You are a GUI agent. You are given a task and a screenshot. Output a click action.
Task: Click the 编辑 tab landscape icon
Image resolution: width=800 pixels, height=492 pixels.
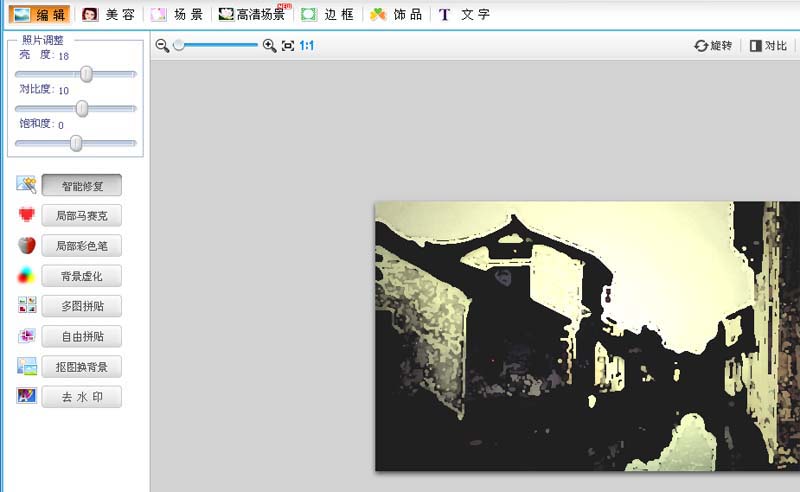pyautogui.click(x=21, y=14)
